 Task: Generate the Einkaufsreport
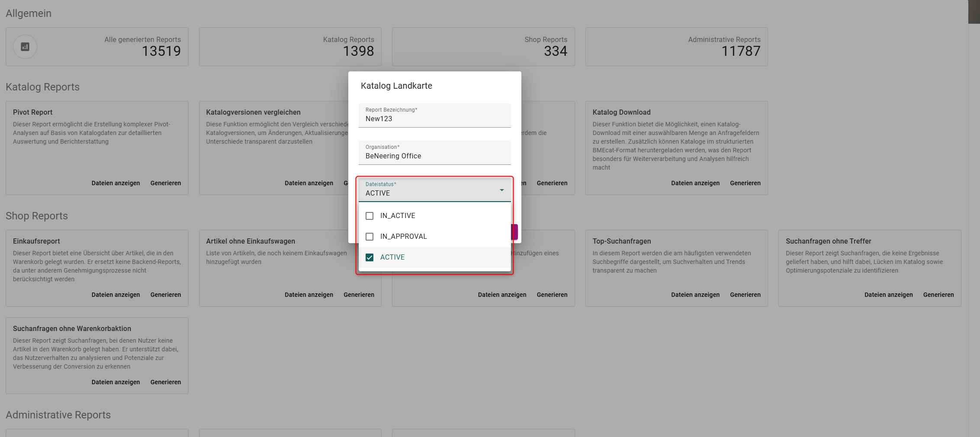[166, 295]
